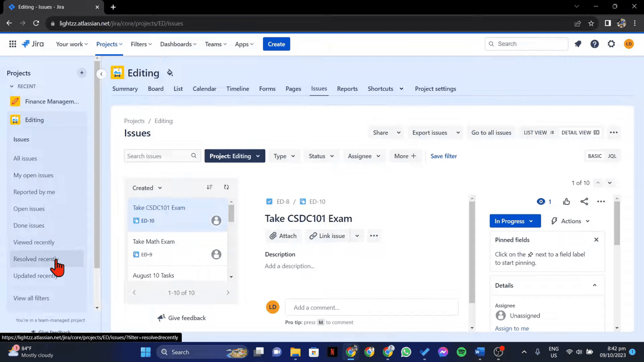Open the help question-mark icon
This screenshot has height=362, width=644.
pyautogui.click(x=595, y=44)
